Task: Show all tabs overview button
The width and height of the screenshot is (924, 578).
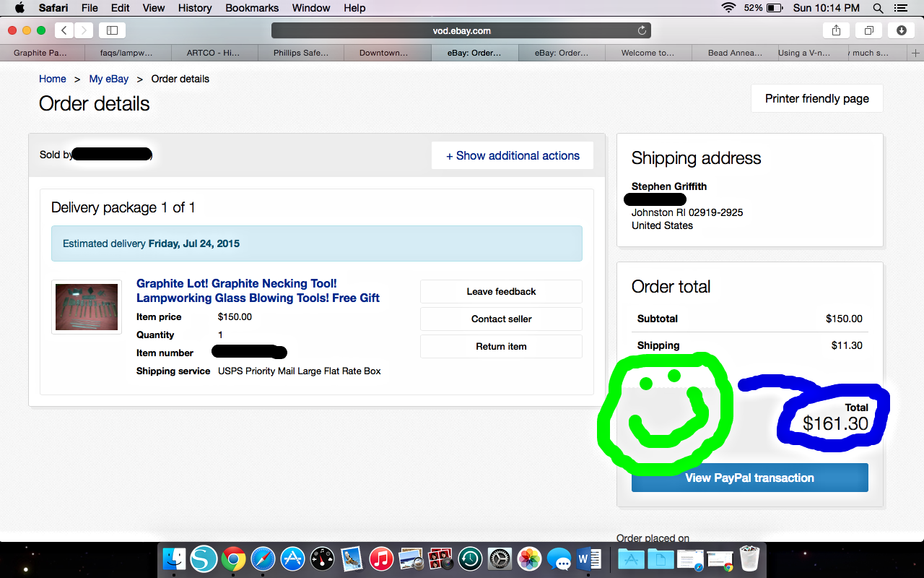Action: (x=869, y=30)
